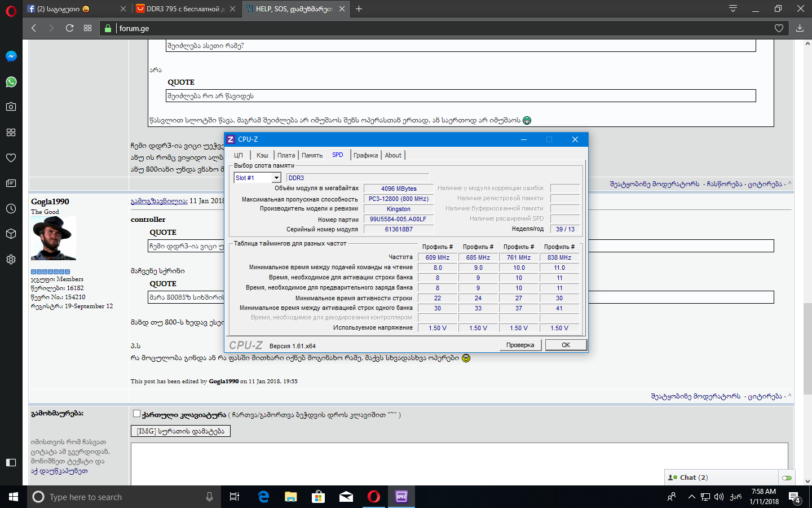Open browsing History from the sidebar clock icon
This screenshot has width=812, height=508.
pos(10,209)
